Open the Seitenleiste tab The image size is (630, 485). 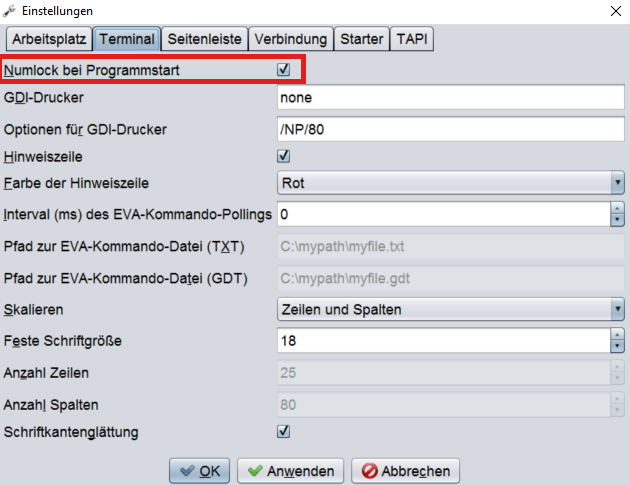pos(205,39)
